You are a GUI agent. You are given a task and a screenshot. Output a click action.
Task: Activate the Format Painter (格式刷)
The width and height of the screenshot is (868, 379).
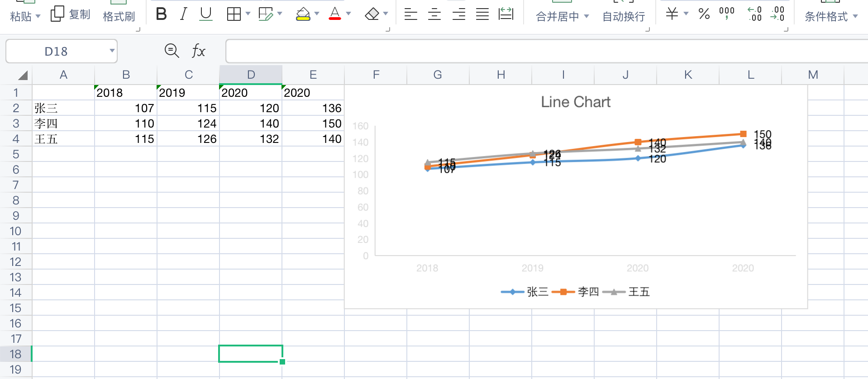pyautogui.click(x=119, y=16)
